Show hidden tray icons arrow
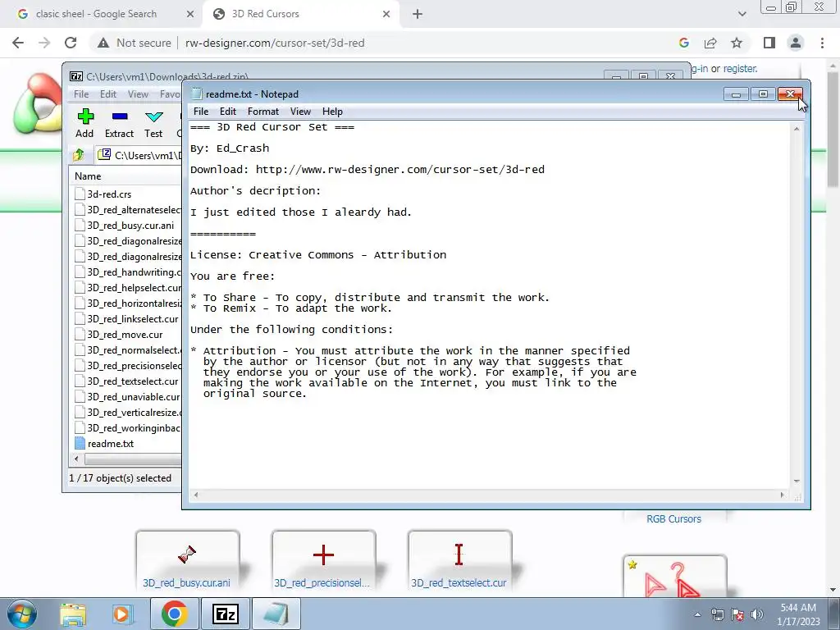 coord(697,614)
